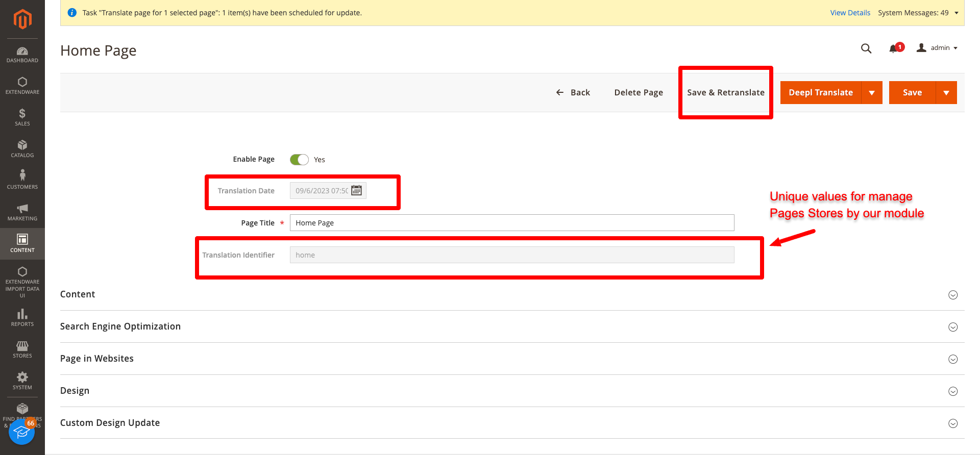
Task: Open the Sales sidebar menu
Action: 22,117
